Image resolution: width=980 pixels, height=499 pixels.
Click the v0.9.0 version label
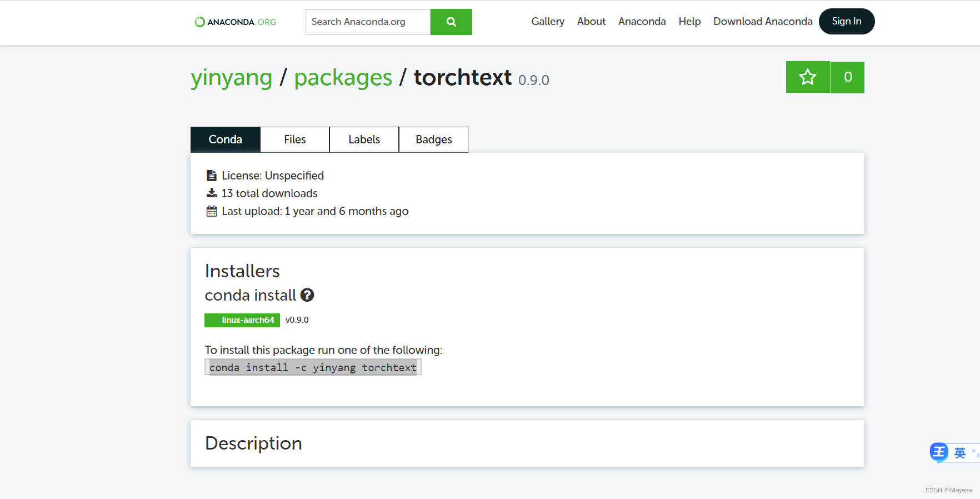[297, 320]
